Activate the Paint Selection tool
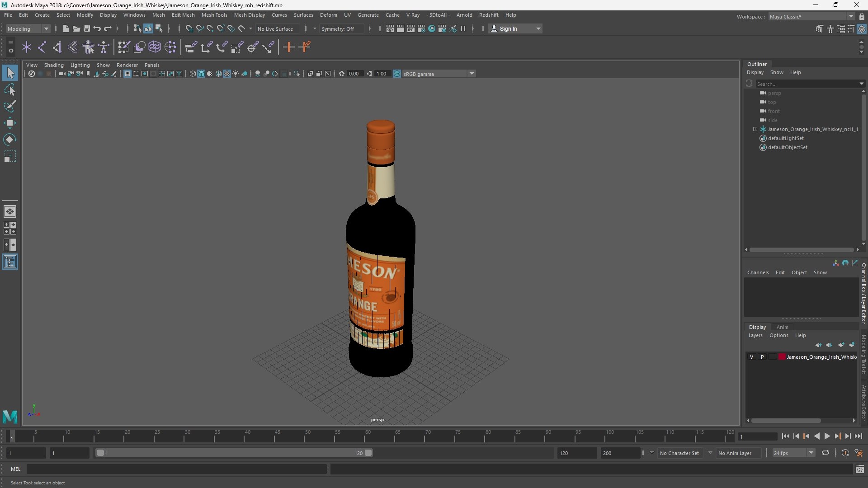The image size is (868, 488). pos(10,106)
